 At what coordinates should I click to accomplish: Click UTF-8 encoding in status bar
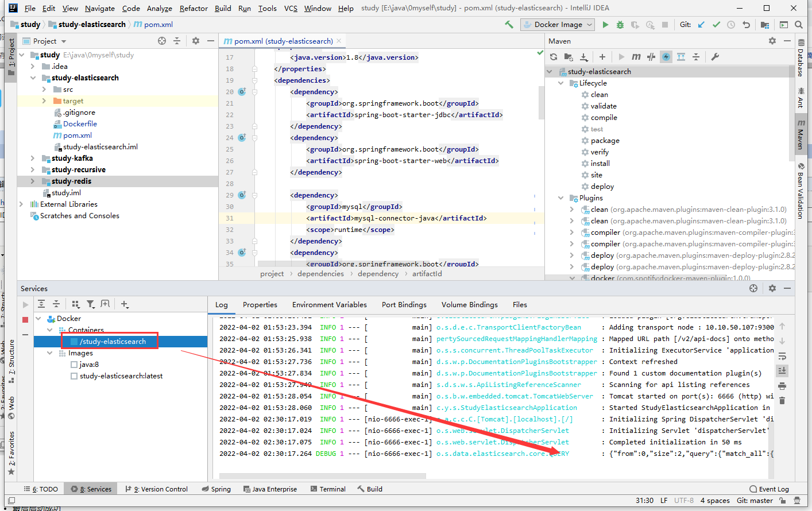coord(684,501)
